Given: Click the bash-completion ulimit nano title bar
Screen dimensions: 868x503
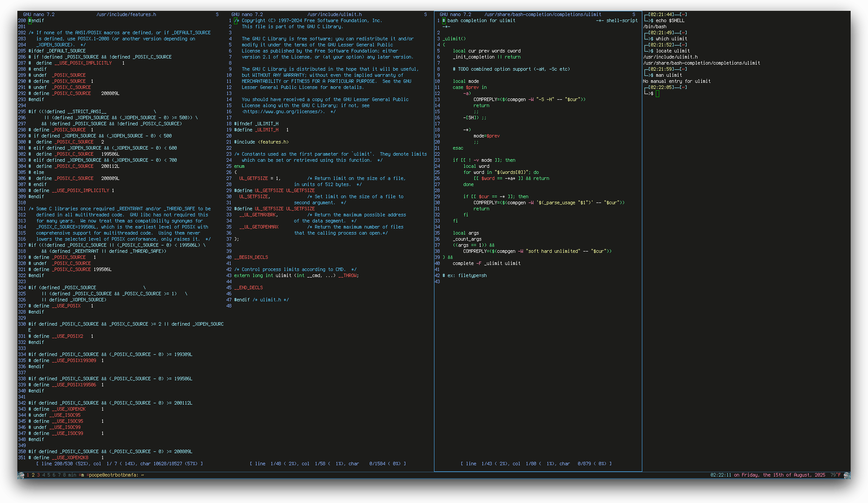Looking at the screenshot, I should (x=542, y=14).
